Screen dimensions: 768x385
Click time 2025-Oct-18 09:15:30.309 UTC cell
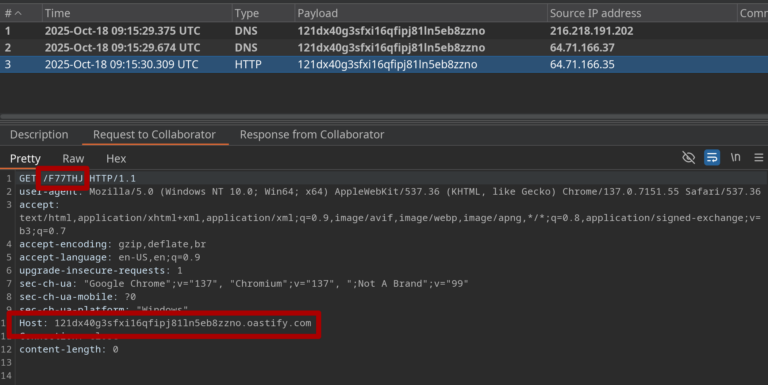click(121, 65)
